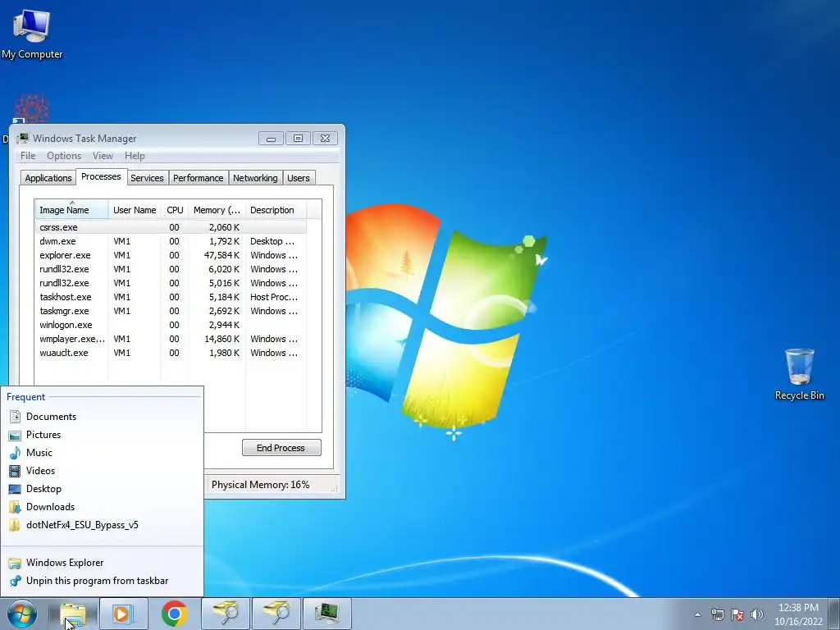Viewport: 840px width, 630px height.
Task: Click End Process button
Action: click(281, 448)
